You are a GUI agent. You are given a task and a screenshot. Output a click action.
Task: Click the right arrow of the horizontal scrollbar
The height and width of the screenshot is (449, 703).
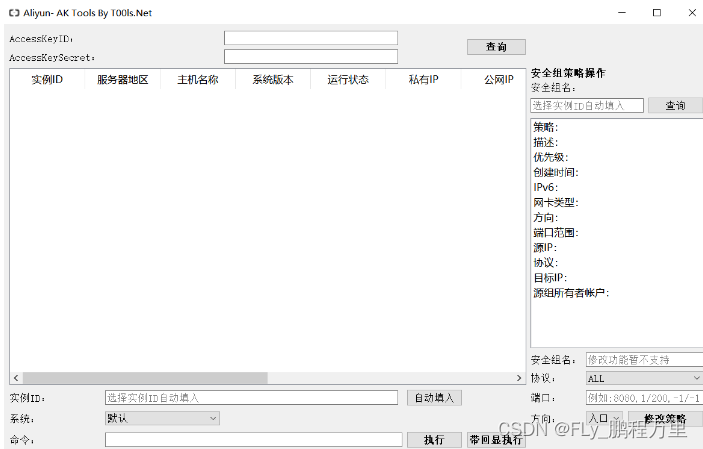tap(519, 378)
